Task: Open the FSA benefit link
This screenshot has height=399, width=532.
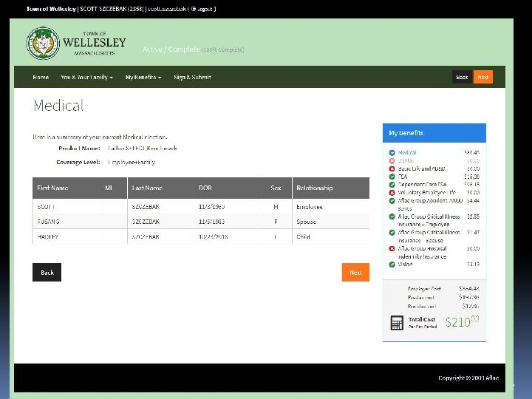Action: [403, 177]
